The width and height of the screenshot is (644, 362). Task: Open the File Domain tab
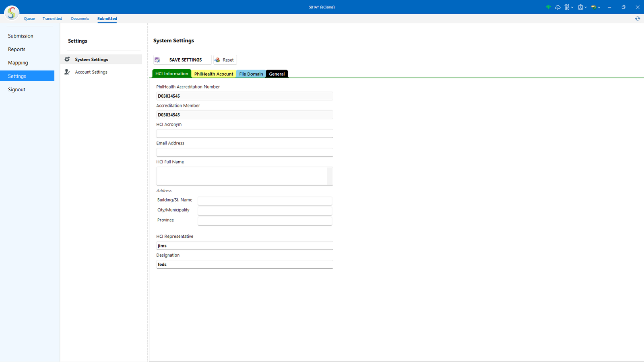point(251,74)
